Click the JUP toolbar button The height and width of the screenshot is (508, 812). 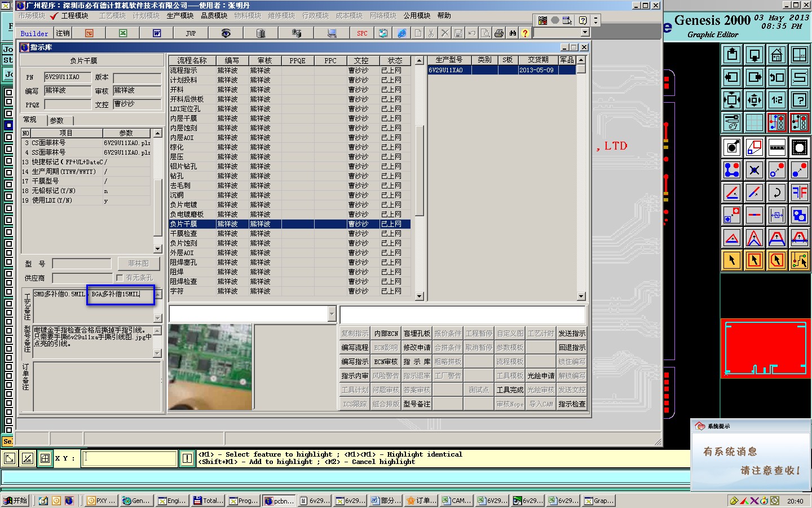191,33
